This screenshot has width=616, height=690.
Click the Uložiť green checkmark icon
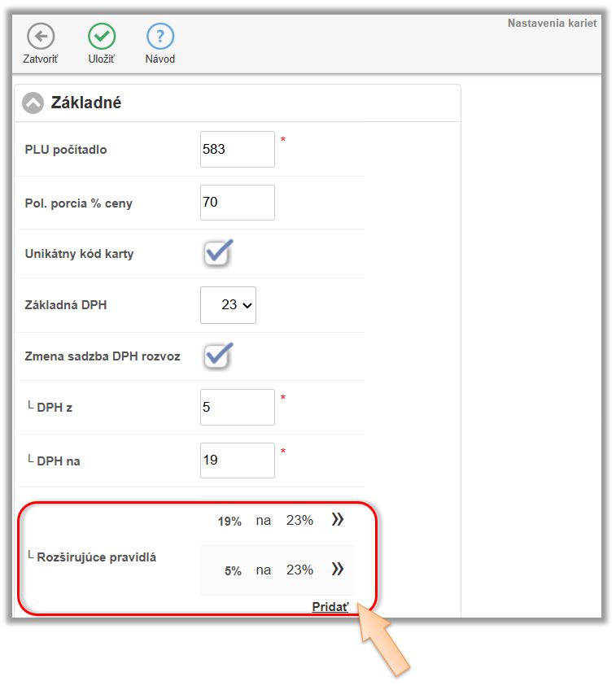(102, 37)
